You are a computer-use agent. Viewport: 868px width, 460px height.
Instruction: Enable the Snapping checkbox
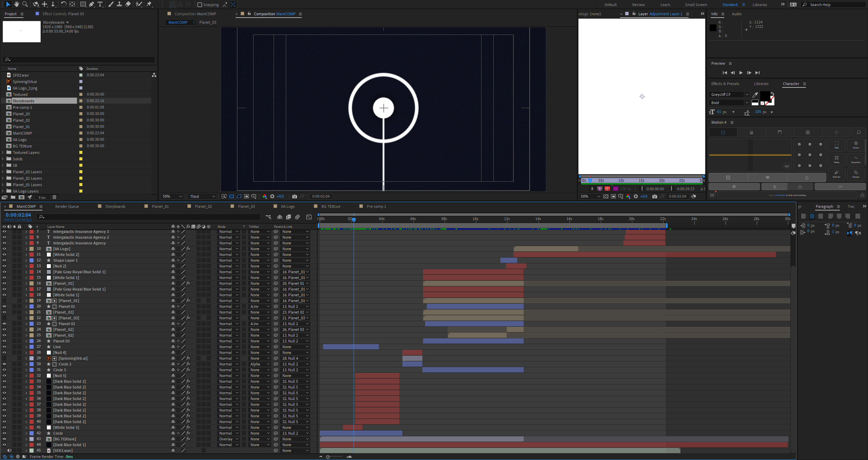200,5
